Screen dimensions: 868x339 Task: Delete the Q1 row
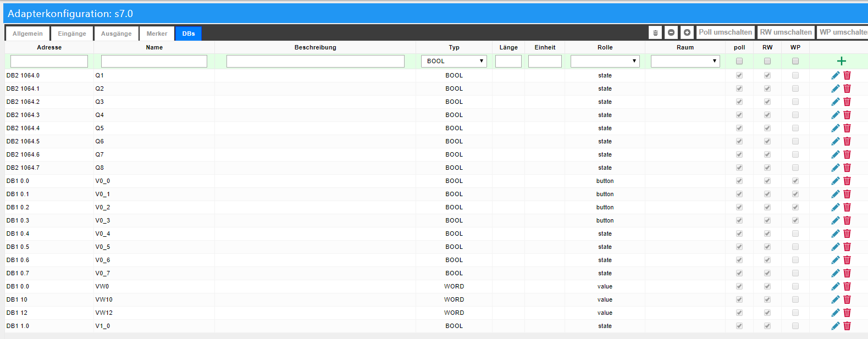point(847,75)
